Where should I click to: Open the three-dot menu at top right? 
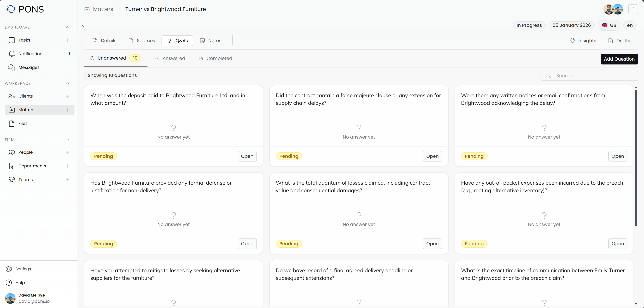pos(633,9)
